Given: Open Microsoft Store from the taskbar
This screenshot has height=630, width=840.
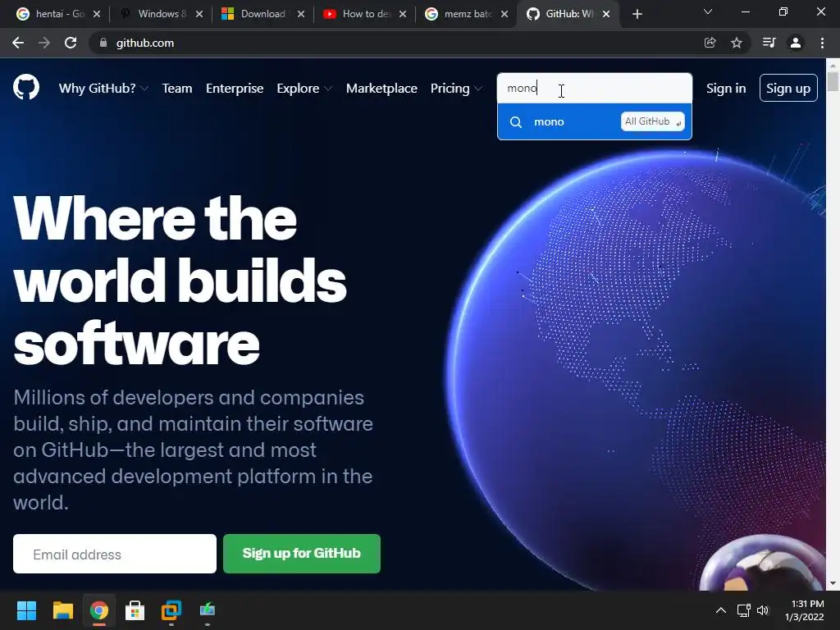Looking at the screenshot, I should tap(135, 609).
